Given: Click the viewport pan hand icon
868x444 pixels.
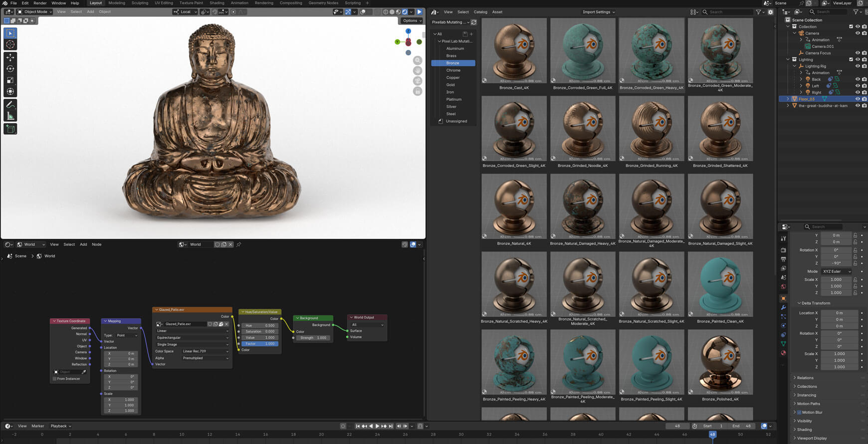Looking at the screenshot, I should click(418, 70).
